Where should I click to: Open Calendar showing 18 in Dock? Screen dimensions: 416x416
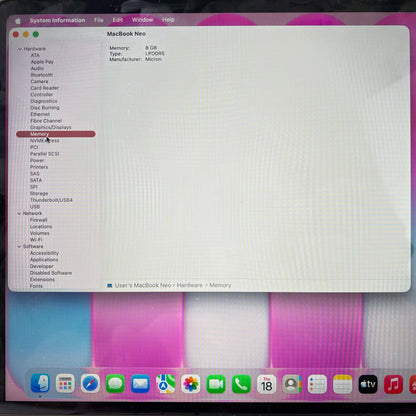tap(267, 384)
